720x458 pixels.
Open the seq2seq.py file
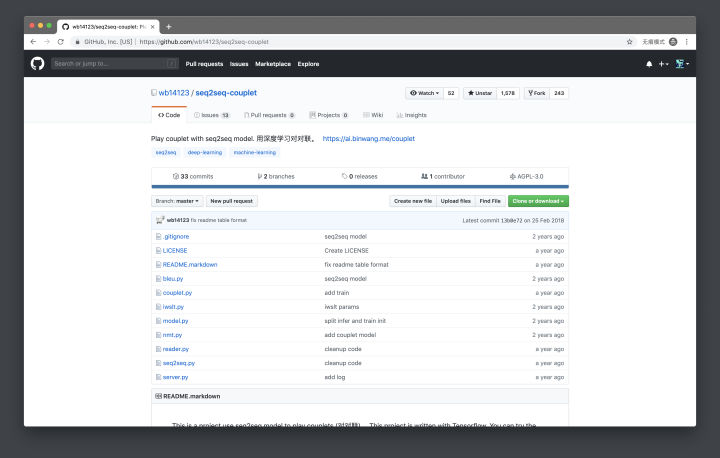tap(179, 363)
